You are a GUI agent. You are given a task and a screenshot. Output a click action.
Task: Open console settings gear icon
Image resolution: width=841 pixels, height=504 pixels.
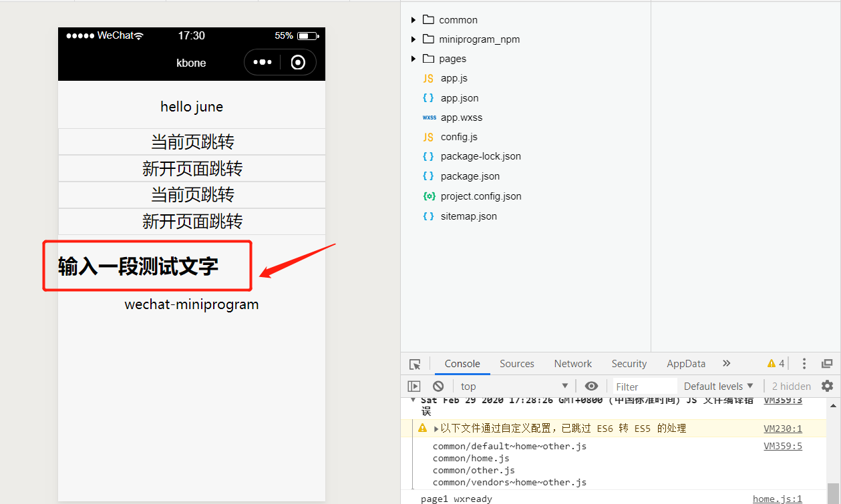(827, 386)
